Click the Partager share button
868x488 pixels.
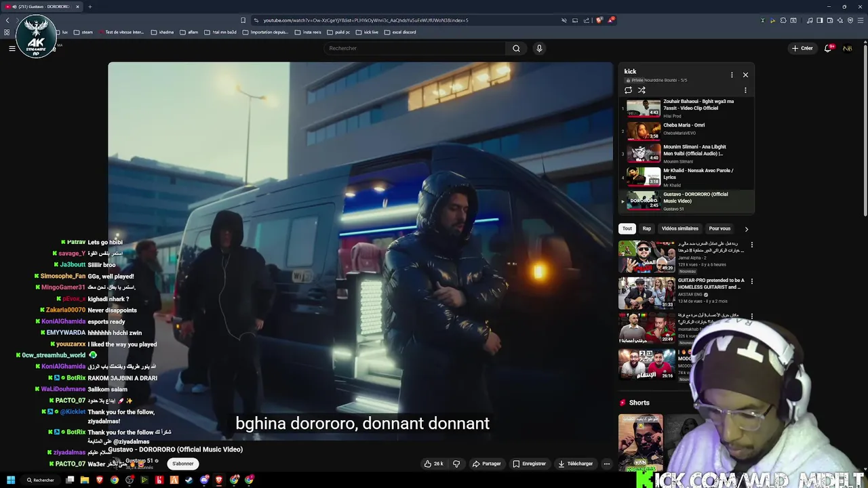point(486,464)
